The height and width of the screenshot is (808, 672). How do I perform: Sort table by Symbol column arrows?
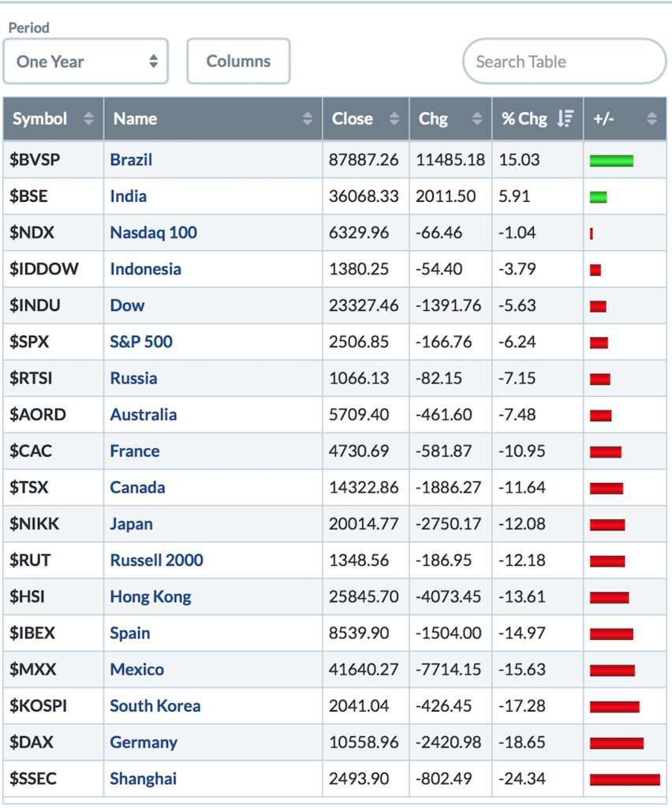click(88, 118)
